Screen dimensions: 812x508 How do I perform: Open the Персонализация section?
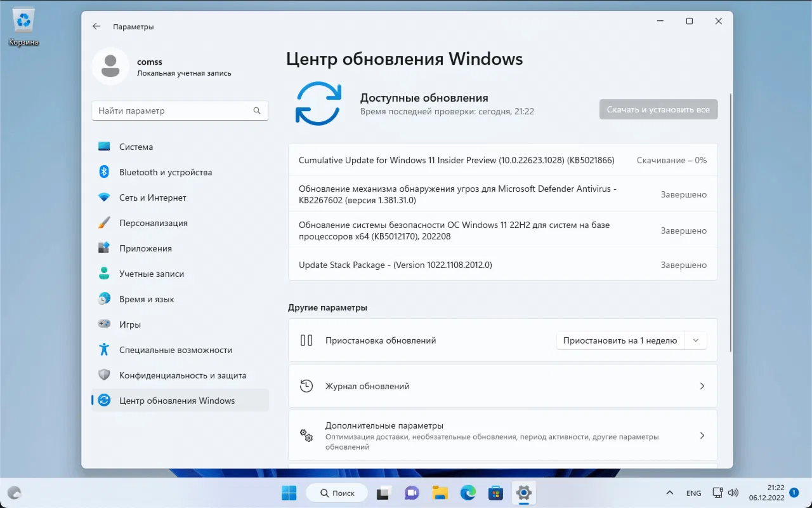[180, 223]
